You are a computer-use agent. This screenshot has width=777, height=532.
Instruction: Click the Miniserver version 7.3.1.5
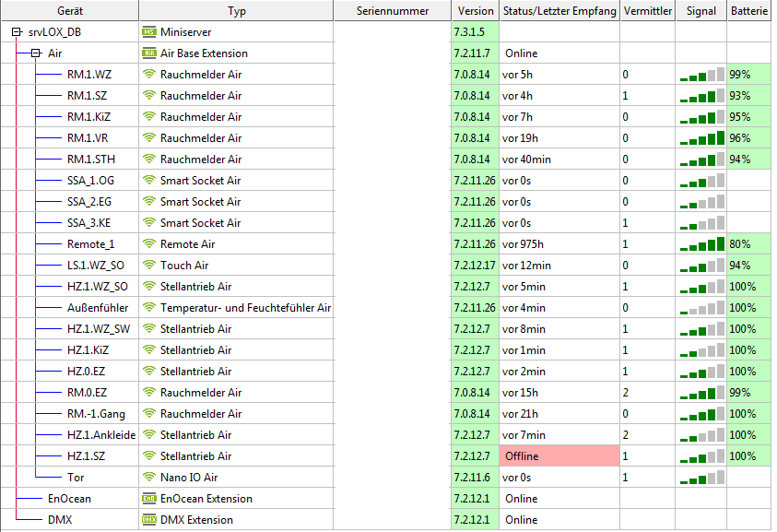[x=469, y=32]
